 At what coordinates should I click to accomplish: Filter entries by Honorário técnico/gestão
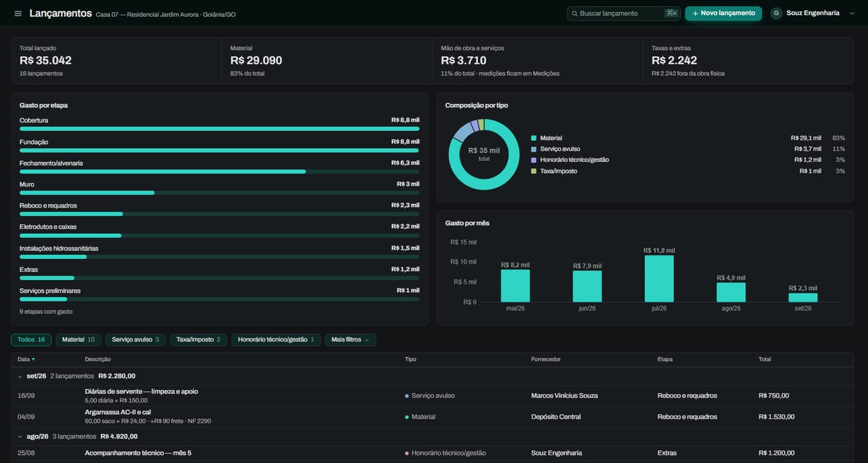[276, 340]
